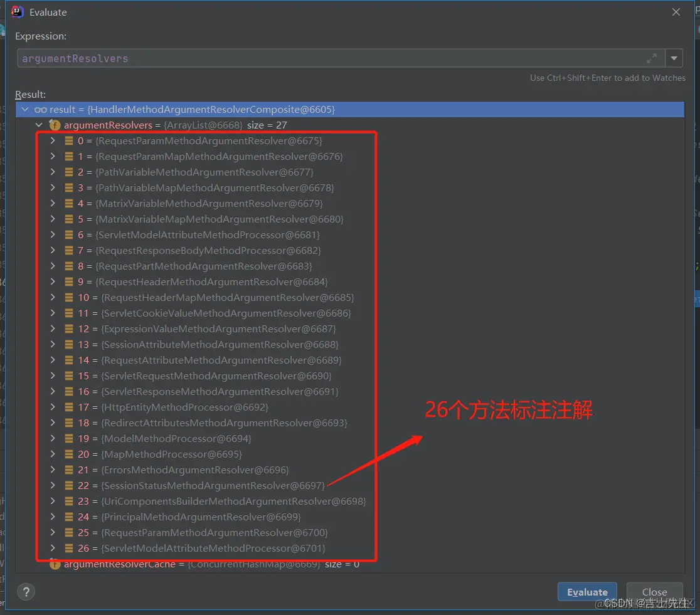Select row {RequestHeaderMethodArgumentResolver@6684}
Viewport: 700px width, 615px height.
(x=350, y=281)
